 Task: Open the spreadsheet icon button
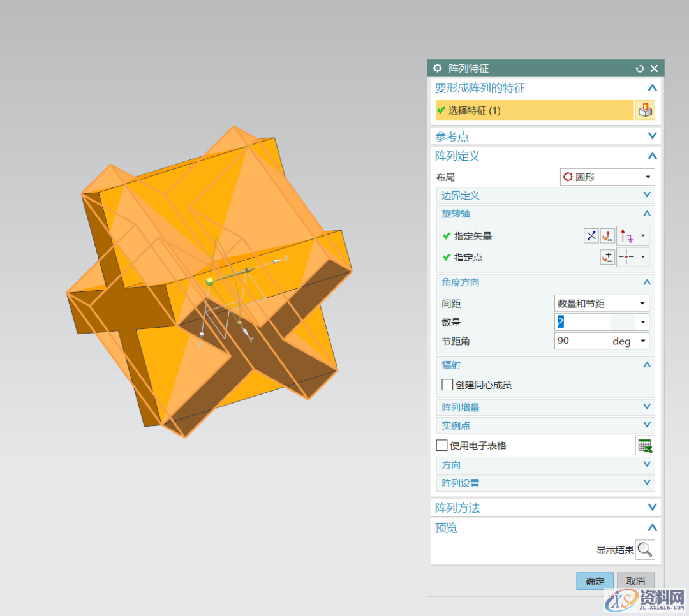(644, 446)
